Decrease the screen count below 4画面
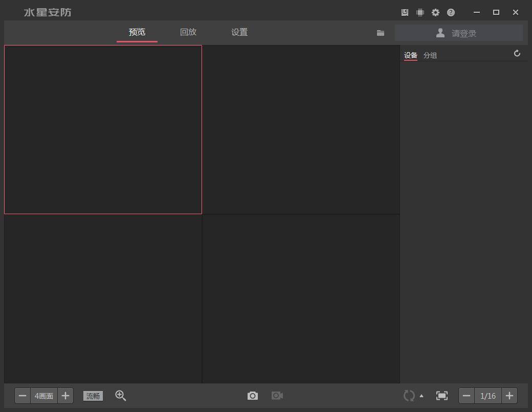 (x=23, y=396)
